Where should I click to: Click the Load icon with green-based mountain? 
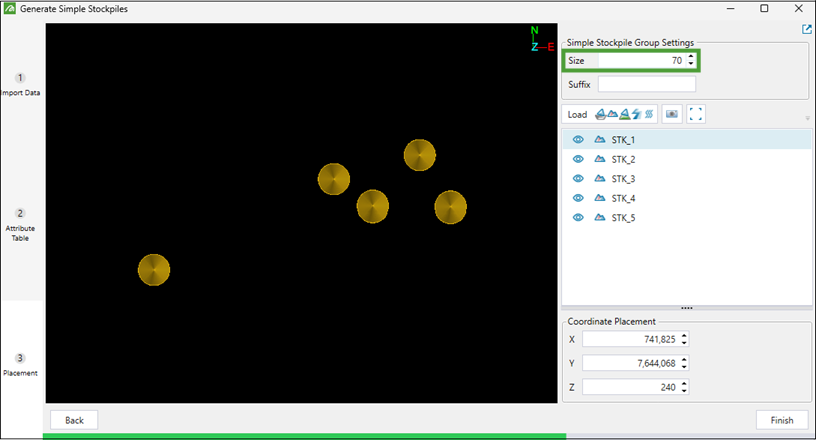pos(625,114)
